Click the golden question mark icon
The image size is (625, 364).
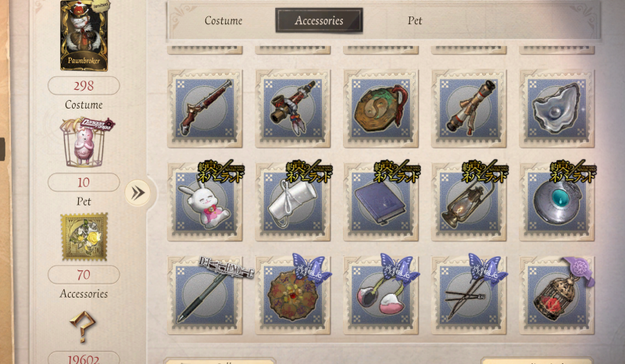[83, 327]
